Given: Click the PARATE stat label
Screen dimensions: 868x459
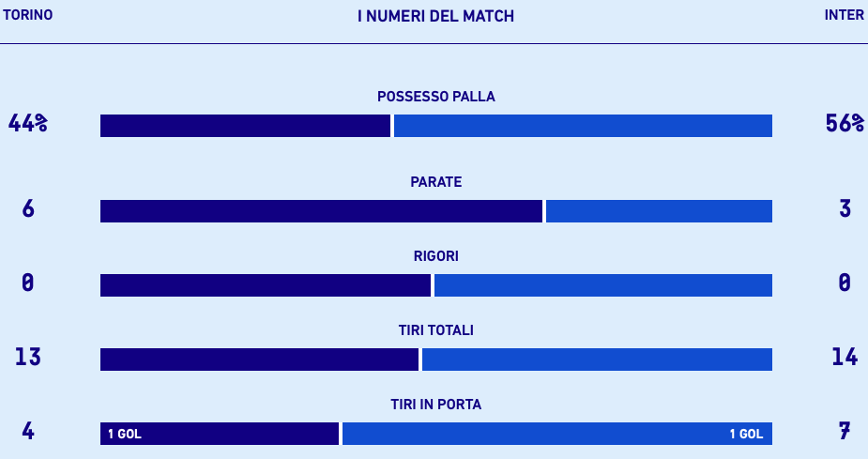Looking at the screenshot, I should pyautogui.click(x=435, y=181).
